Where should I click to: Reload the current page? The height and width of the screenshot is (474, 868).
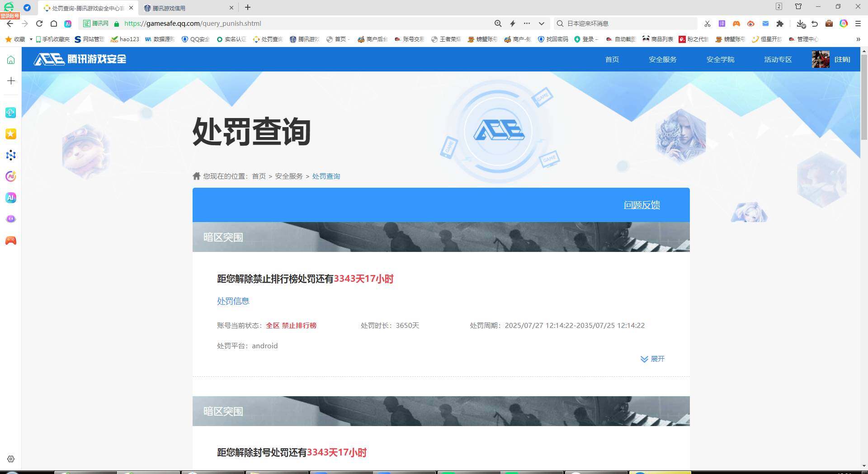pos(39,24)
